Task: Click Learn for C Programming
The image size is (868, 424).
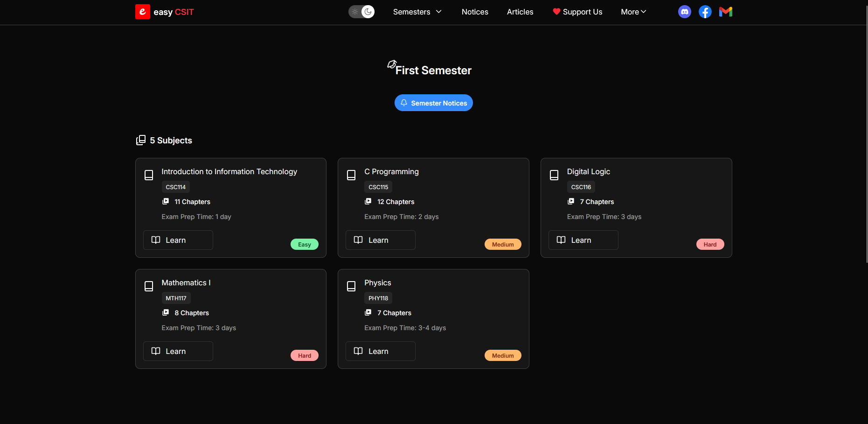Action: pos(380,240)
